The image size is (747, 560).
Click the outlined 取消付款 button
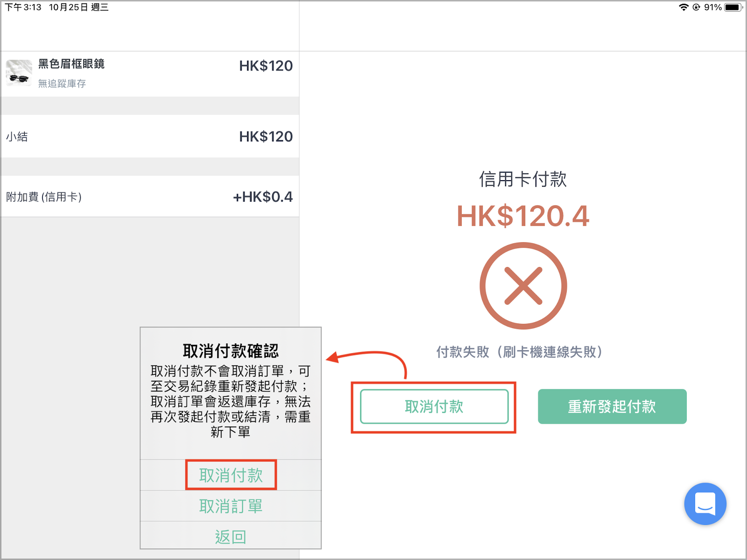434,406
